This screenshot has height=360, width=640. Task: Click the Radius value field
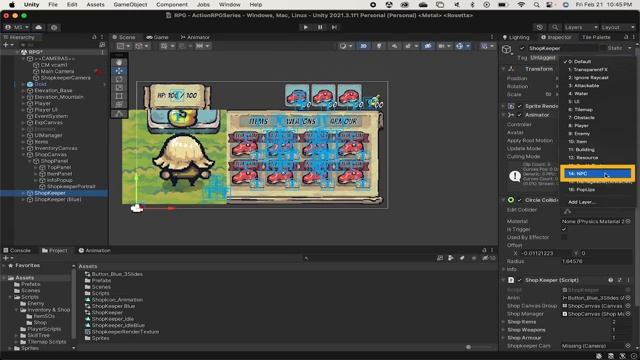(x=596, y=261)
